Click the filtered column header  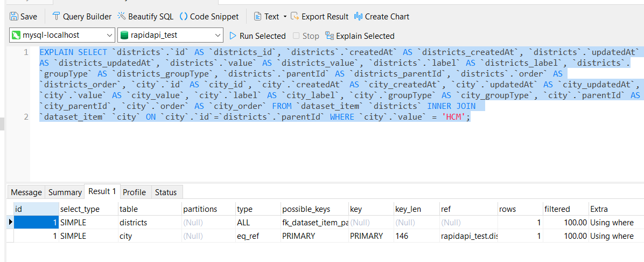coord(565,209)
